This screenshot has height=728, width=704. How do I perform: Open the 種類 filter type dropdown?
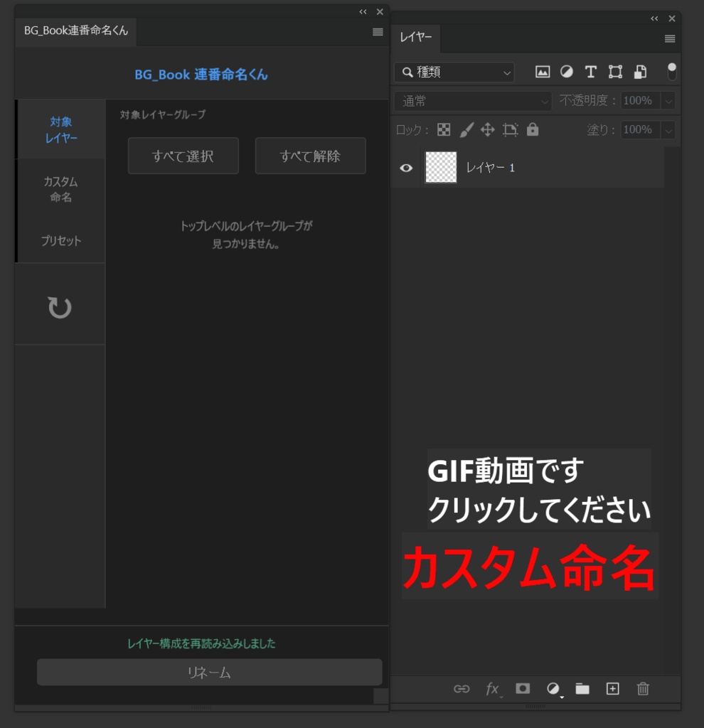(x=454, y=72)
